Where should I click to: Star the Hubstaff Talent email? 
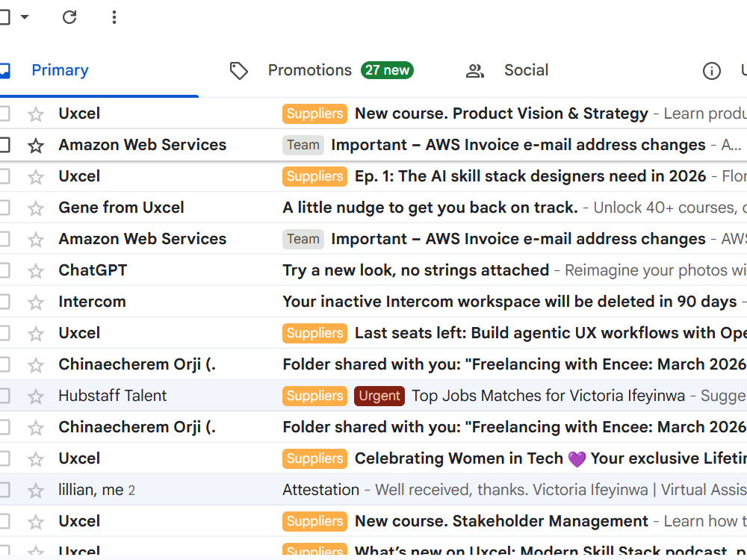36,396
